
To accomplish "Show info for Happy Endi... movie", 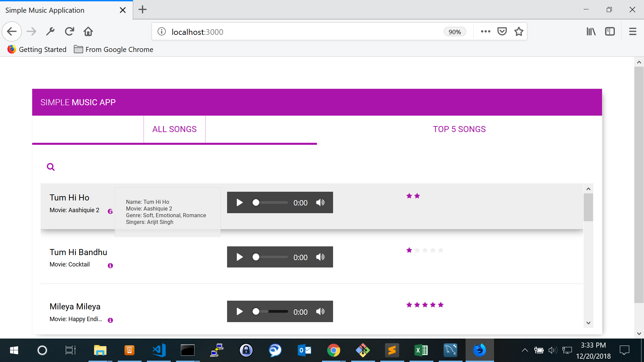I will 110,320.
